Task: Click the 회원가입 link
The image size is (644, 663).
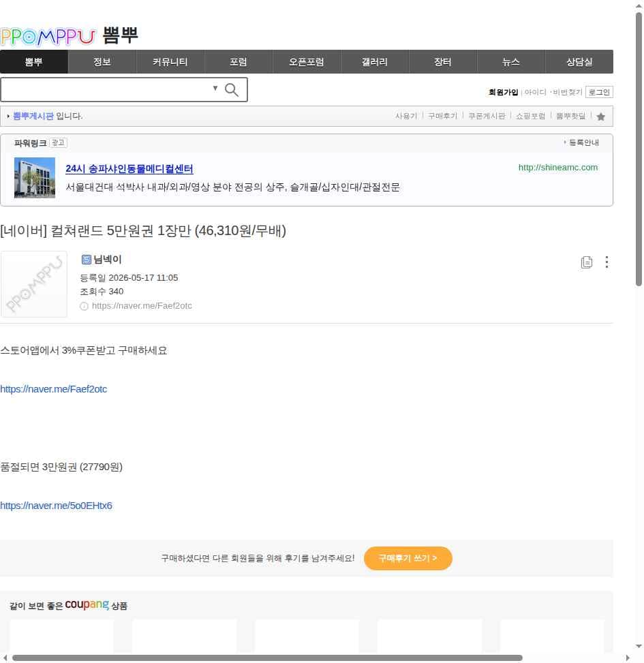Action: pos(503,92)
